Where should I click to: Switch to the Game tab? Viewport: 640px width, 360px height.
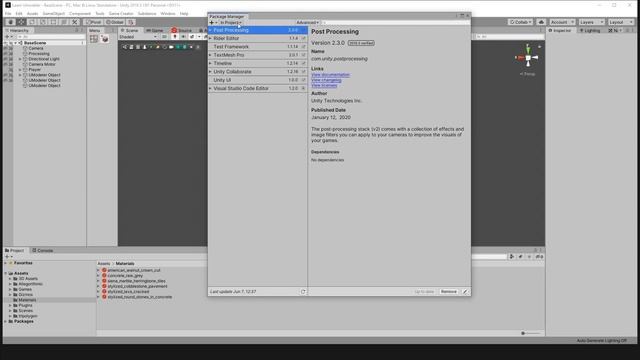(155, 31)
